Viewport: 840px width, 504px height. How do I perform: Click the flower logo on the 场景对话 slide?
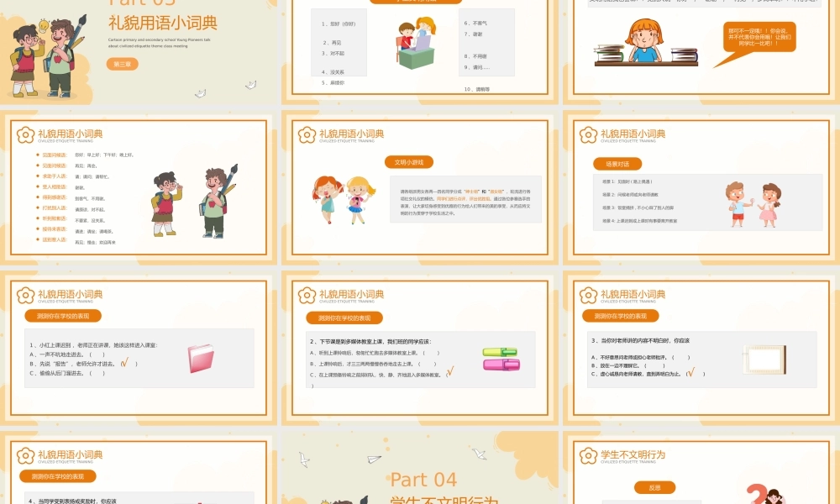coord(588,135)
